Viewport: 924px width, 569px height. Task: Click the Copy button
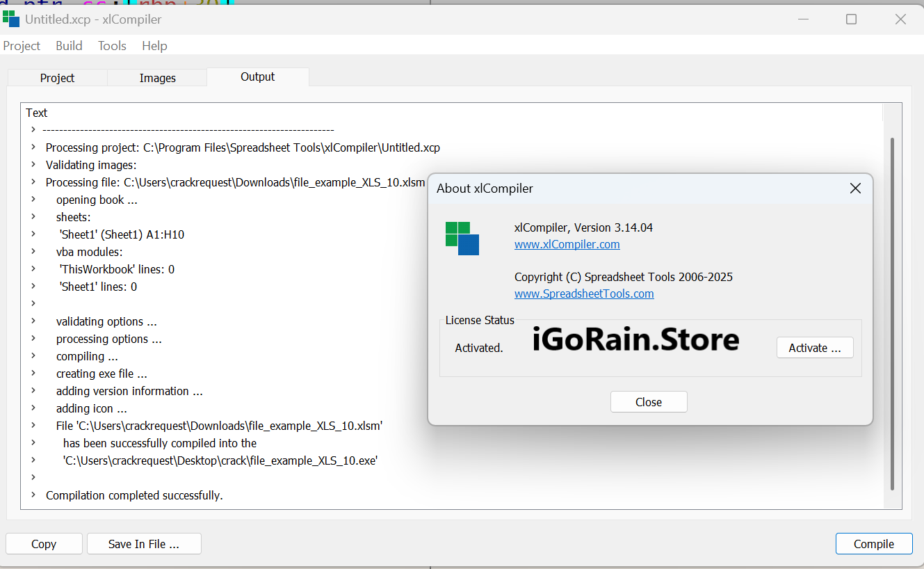(44, 544)
